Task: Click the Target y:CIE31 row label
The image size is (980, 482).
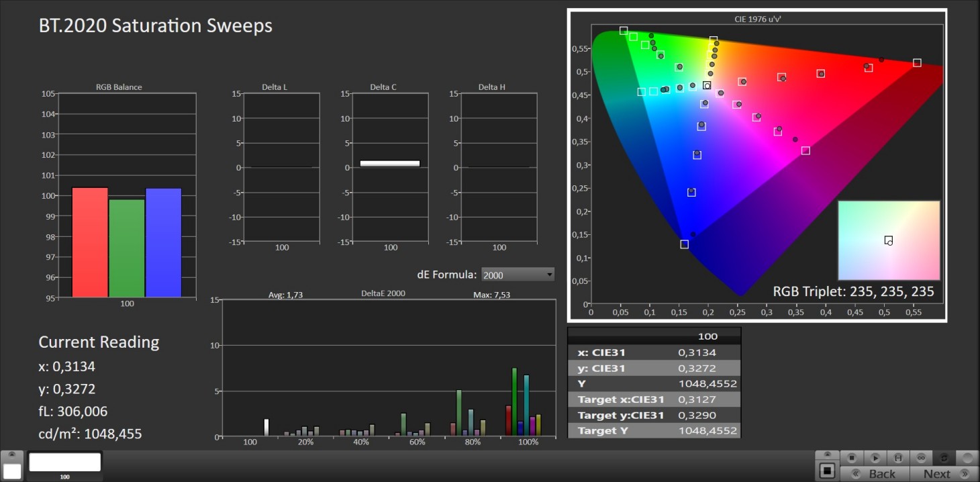Action: pos(621,415)
